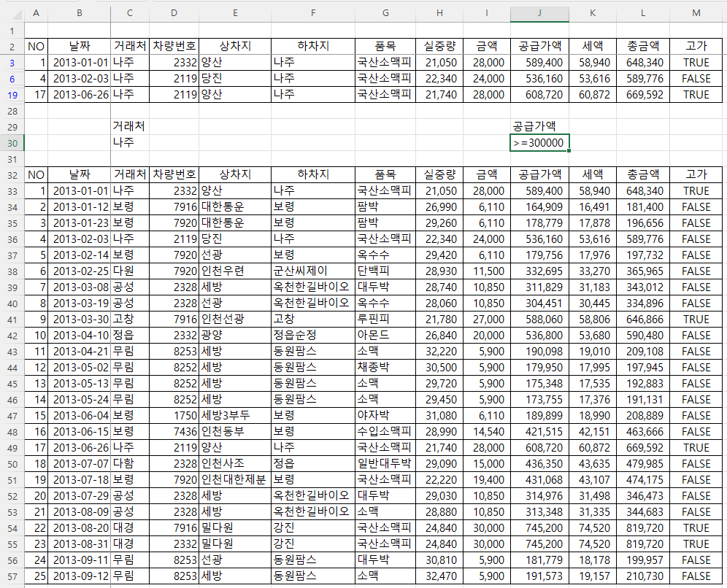Click supply amount 332,695 in row 38
This screenshot has height=588, width=727.
pos(539,271)
